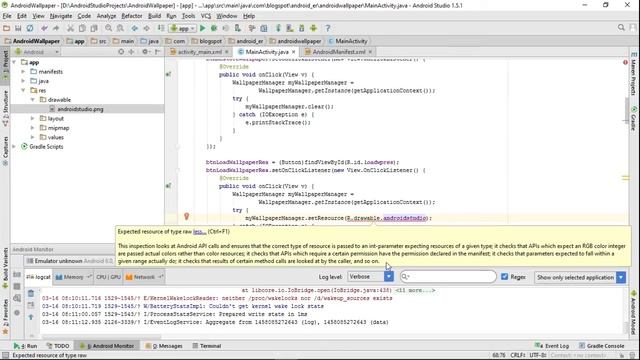The width and height of the screenshot is (640, 360).
Task: Click the Help question mark icon
Action: point(327,28)
